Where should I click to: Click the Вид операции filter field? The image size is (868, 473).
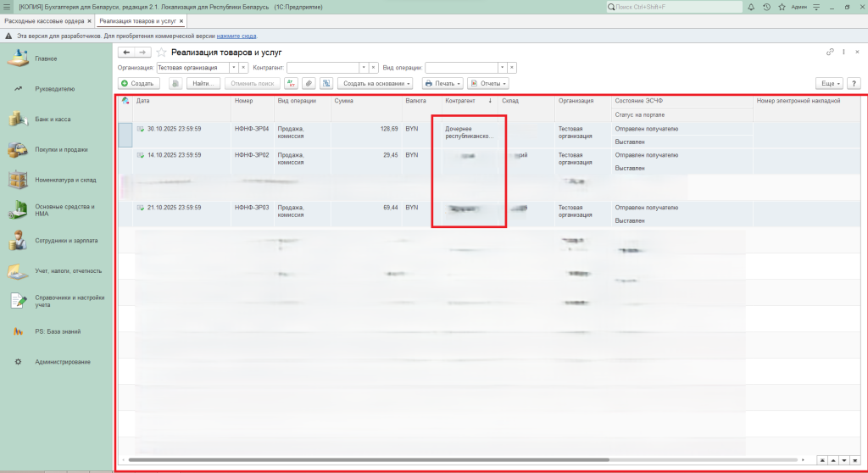460,68
